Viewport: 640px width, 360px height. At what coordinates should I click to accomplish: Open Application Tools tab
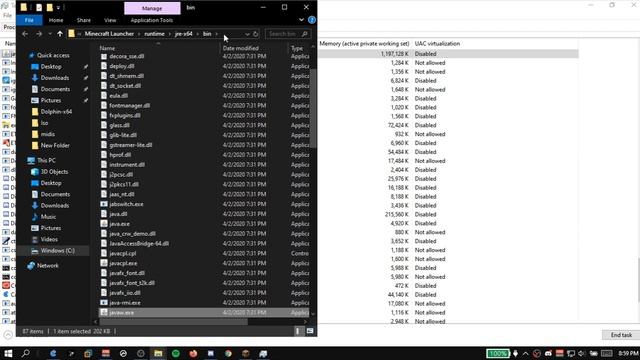click(152, 20)
